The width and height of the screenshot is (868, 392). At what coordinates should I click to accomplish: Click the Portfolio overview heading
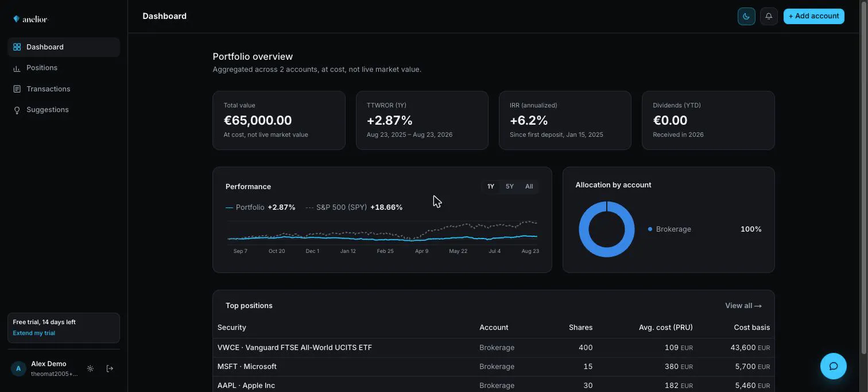pos(253,56)
